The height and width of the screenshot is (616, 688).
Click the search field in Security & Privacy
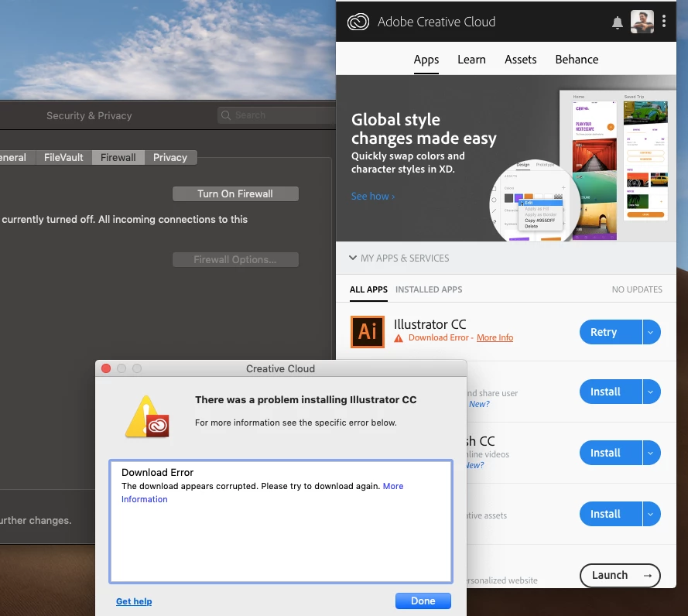pos(276,115)
